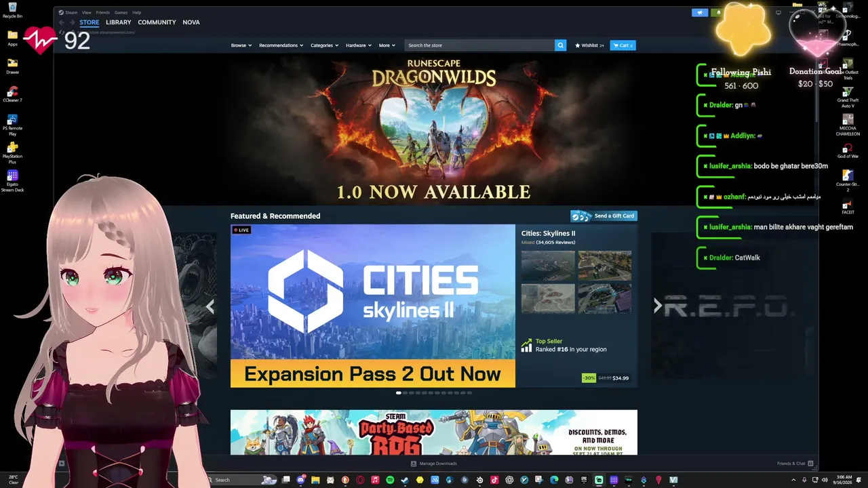The width and height of the screenshot is (868, 488).
Task: Expand the Recommendations dropdown
Action: [281, 45]
